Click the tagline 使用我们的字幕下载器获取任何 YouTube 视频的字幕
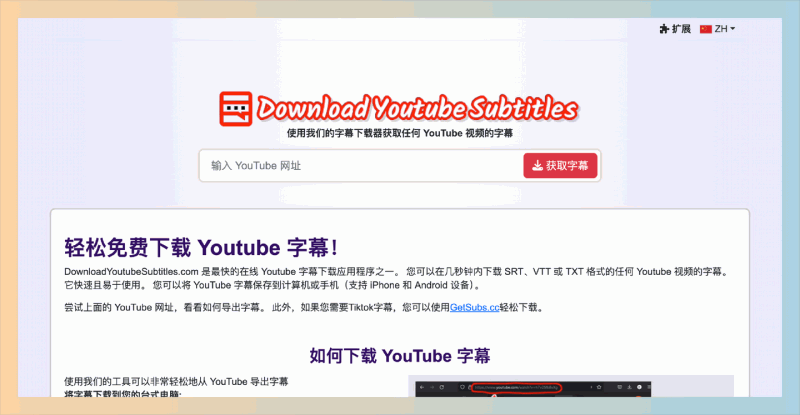800x415 pixels. (x=399, y=133)
